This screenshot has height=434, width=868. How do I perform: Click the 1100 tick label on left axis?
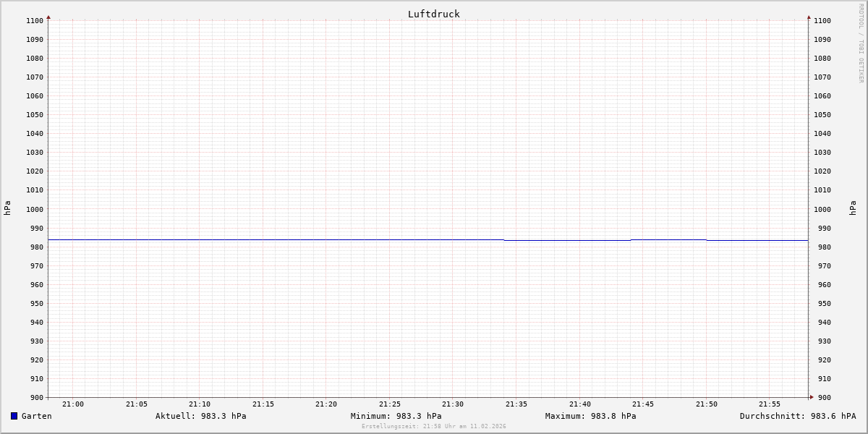[x=34, y=20]
